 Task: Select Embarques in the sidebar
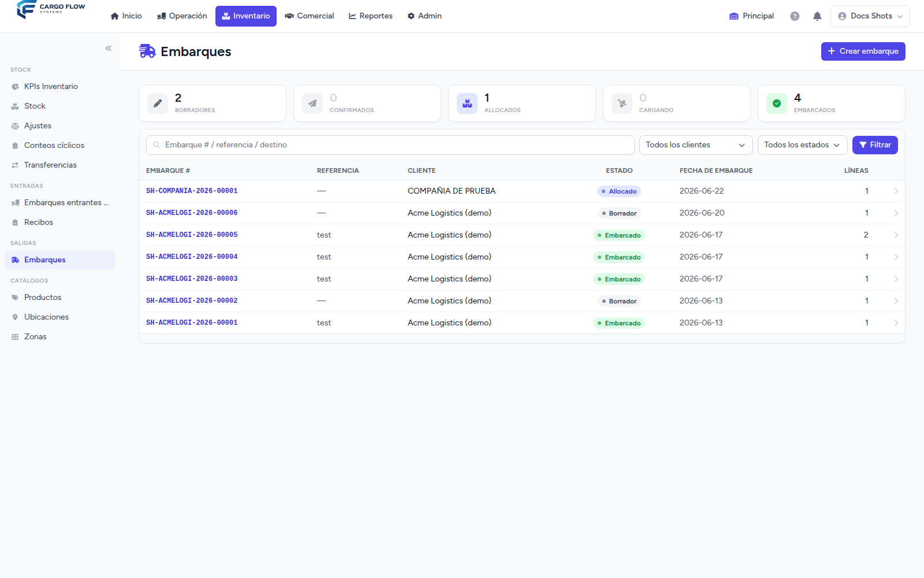coord(60,260)
